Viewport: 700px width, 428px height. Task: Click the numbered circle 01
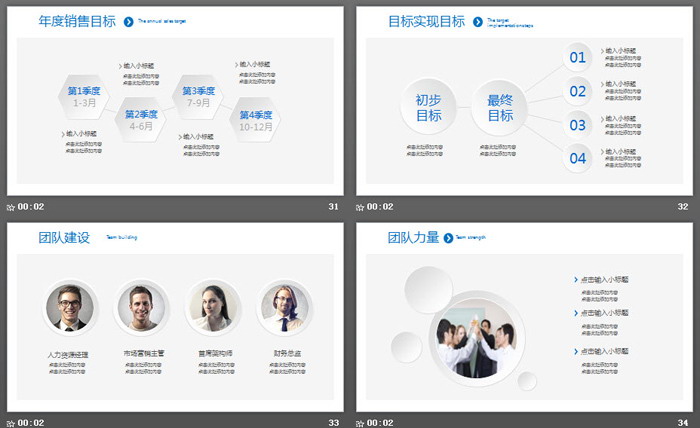[x=578, y=58]
